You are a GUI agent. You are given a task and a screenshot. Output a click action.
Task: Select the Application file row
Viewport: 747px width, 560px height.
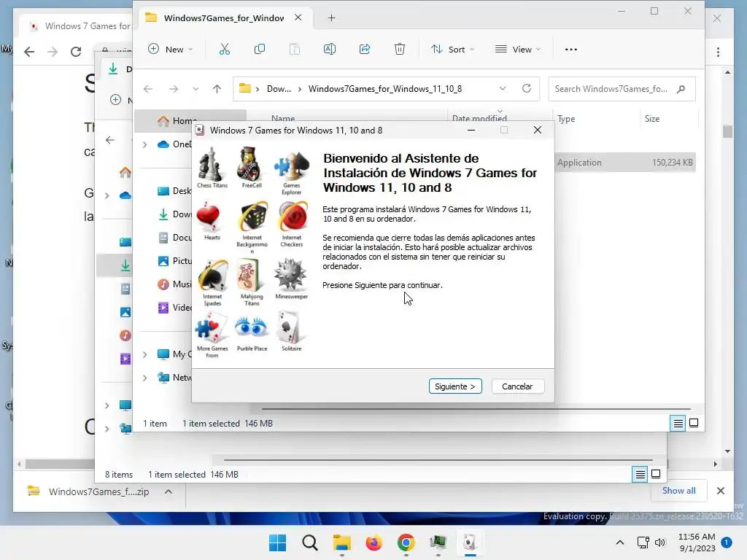point(624,163)
